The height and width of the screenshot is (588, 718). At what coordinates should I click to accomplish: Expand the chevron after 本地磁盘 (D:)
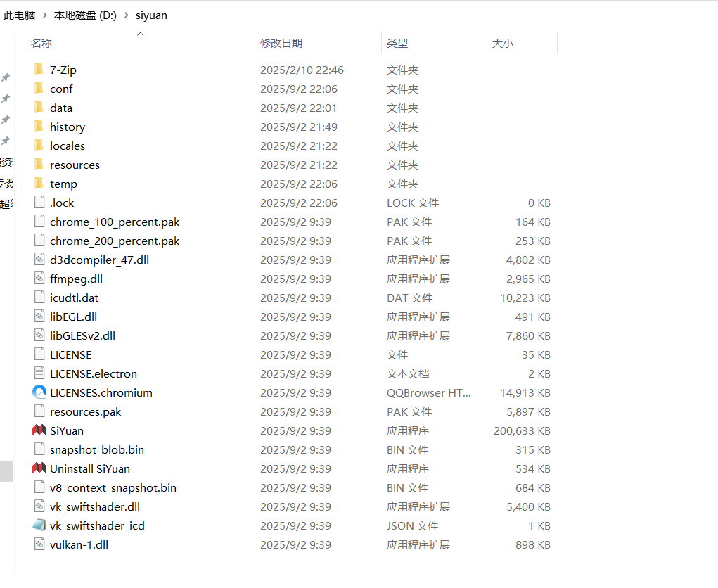click(127, 15)
